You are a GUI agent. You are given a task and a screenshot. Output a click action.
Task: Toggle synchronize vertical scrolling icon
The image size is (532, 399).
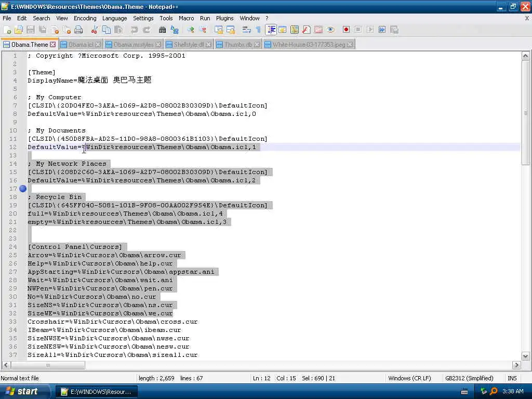[x=219, y=30]
